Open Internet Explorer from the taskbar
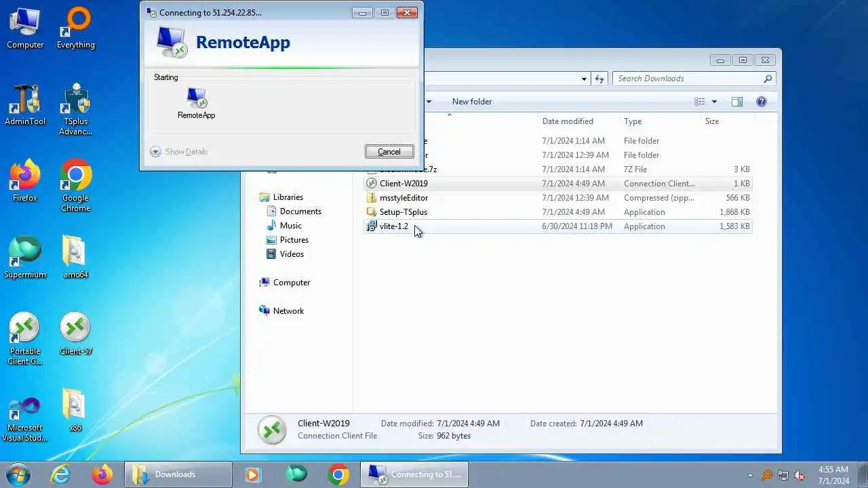Viewport: 868px width, 488px height. coord(60,474)
